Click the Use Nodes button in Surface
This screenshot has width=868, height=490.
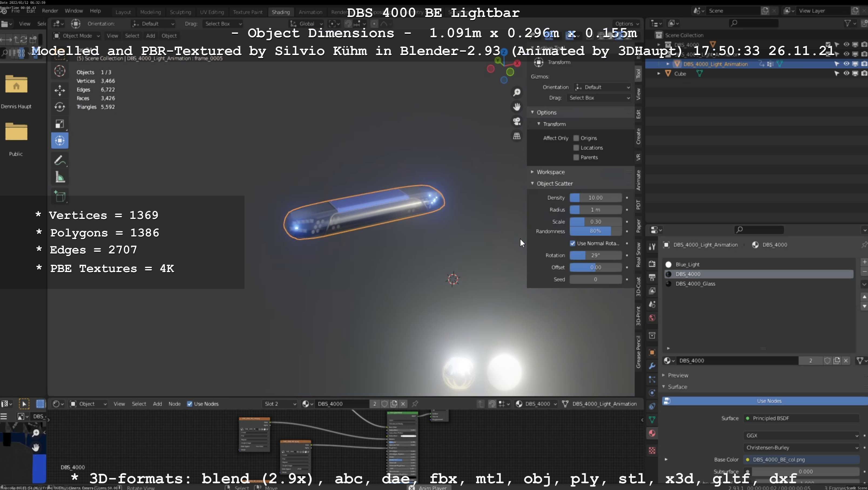(765, 401)
